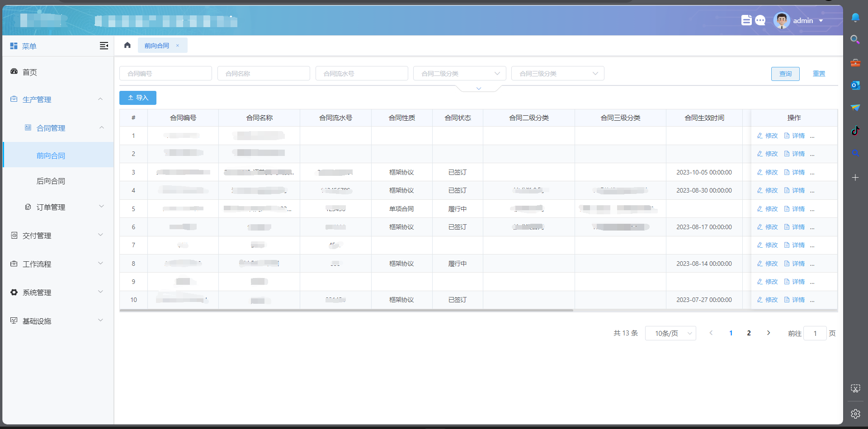Open 详情 for row 4
Image resolution: width=868 pixels, height=429 pixels.
point(794,190)
